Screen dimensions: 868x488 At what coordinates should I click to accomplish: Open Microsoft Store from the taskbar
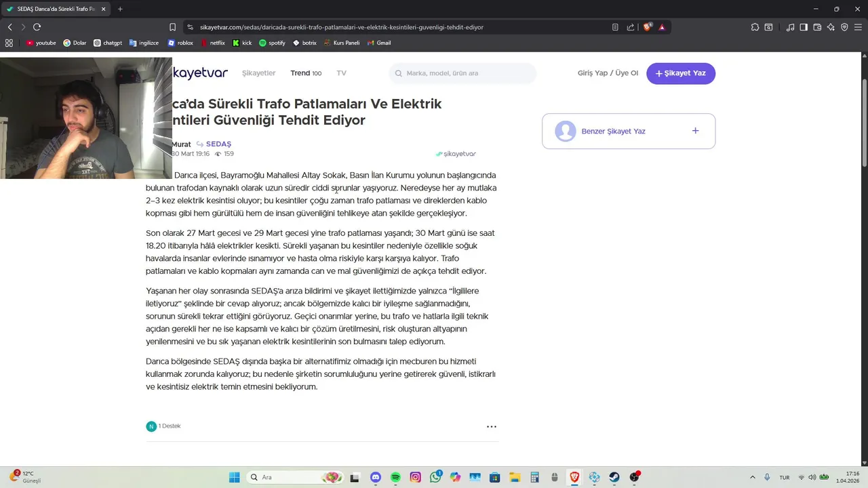[495, 477]
